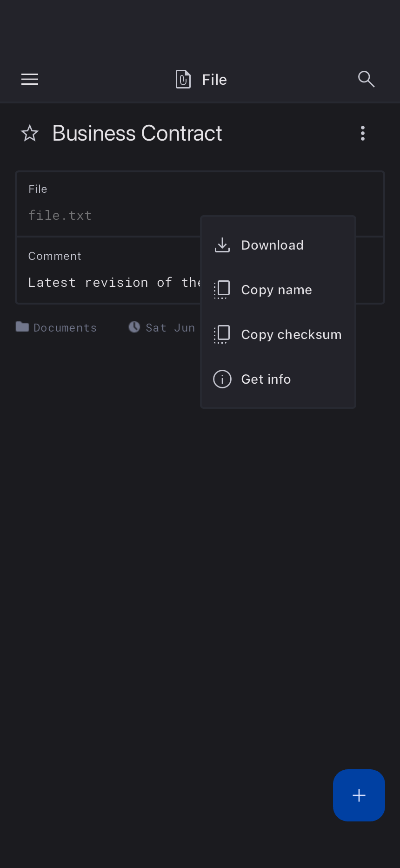This screenshot has width=400, height=868.
Task: Toggle favorite star for Business Contract
Action: click(x=30, y=134)
